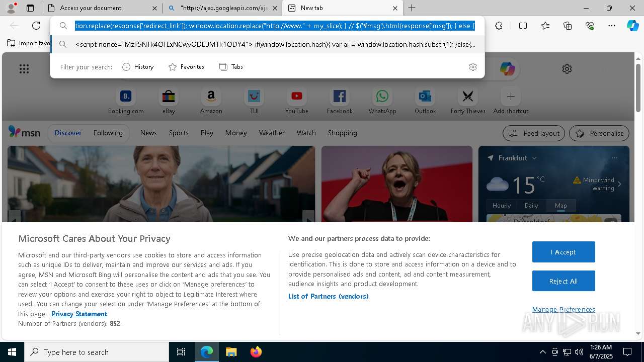Screen dimensions: 644x362
Task: Click the Reject All button
Action: (563, 281)
